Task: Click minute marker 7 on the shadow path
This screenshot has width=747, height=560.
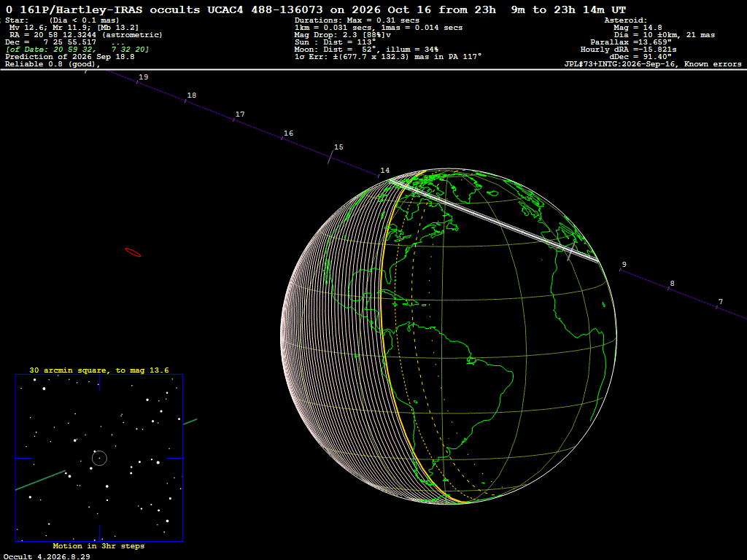Action: [720, 301]
